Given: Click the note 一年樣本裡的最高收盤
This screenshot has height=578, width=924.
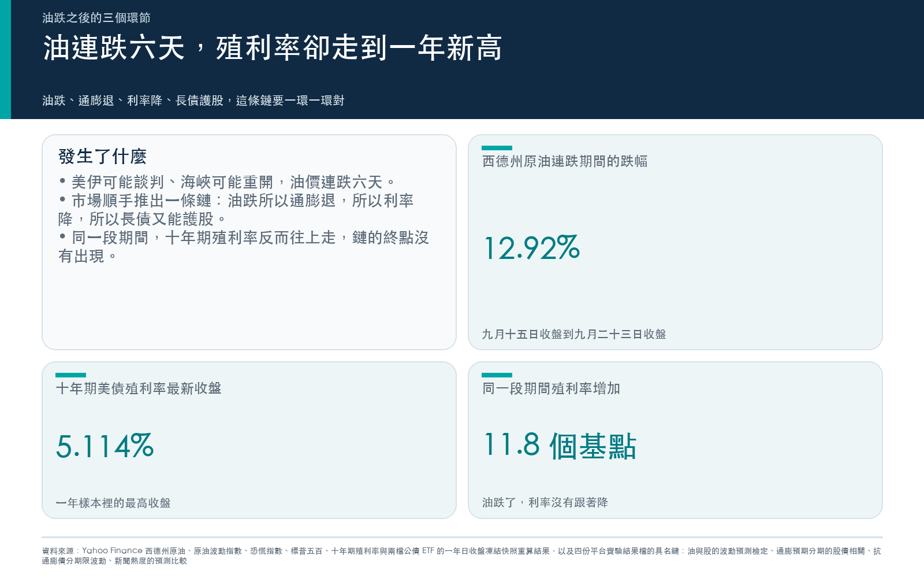Looking at the screenshot, I should coord(113,503).
